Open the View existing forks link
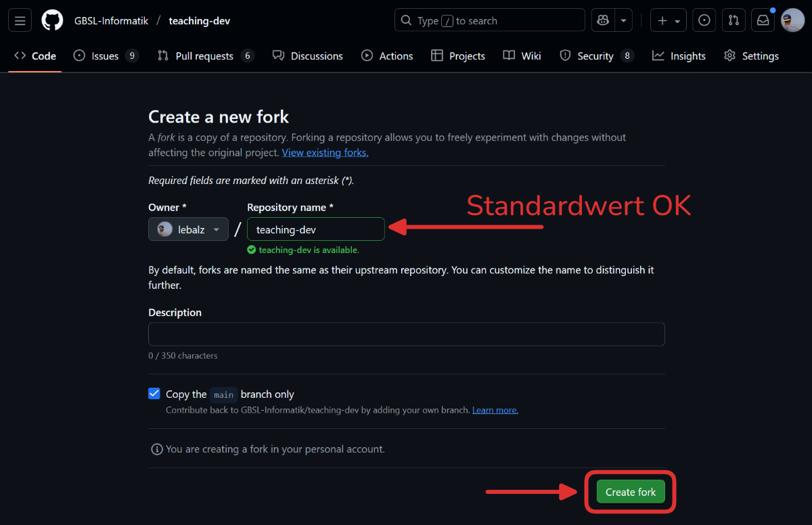The height and width of the screenshot is (525, 812). coord(325,153)
